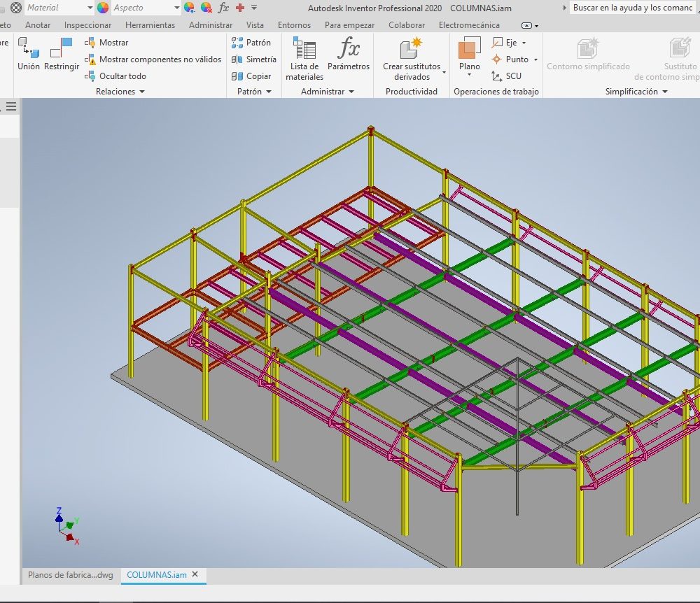
Task: Switch to Planos de fabrica dwg tab
Action: 70,575
